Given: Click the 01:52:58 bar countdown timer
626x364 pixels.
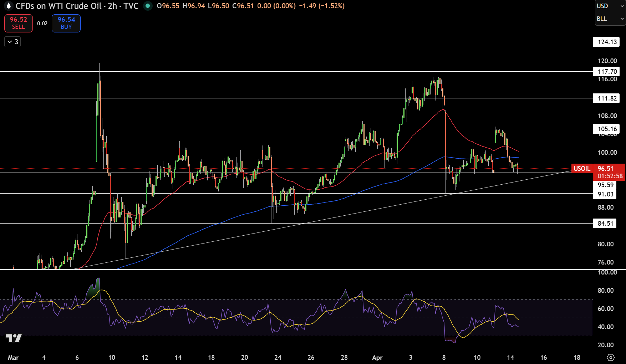Looking at the screenshot, I should point(610,176).
